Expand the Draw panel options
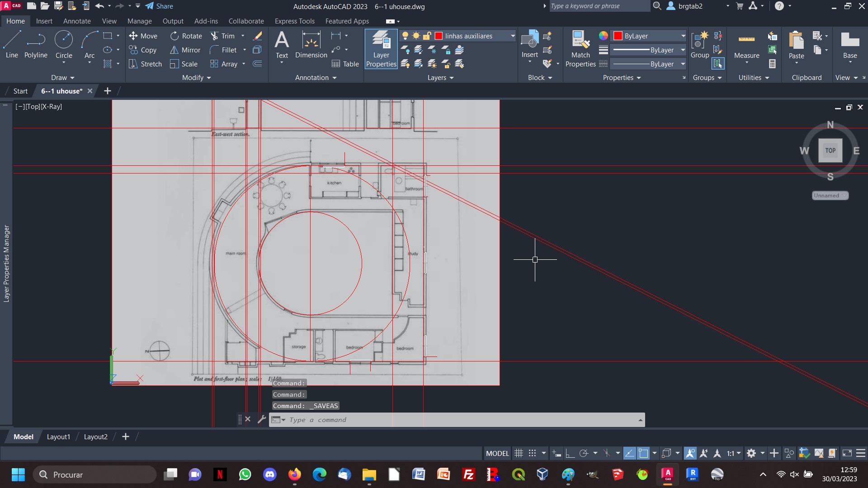 point(59,77)
